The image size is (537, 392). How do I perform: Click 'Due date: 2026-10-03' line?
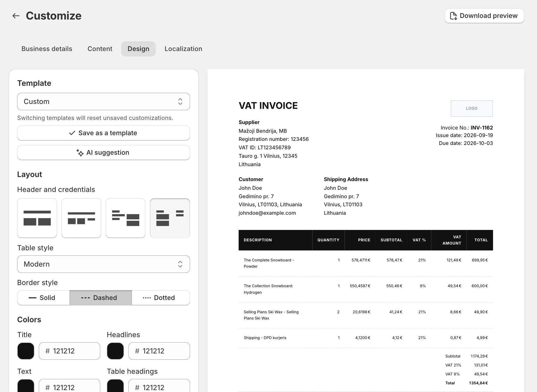tap(466, 143)
